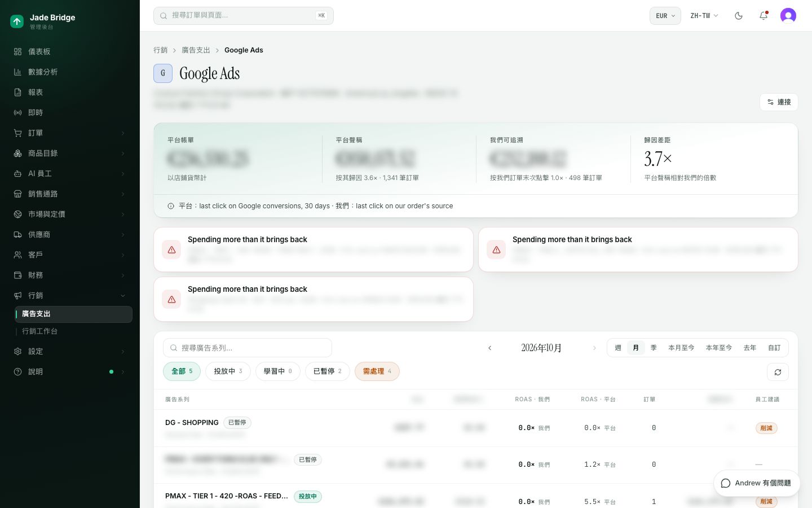Expand 訂單 orders menu

(x=70, y=133)
